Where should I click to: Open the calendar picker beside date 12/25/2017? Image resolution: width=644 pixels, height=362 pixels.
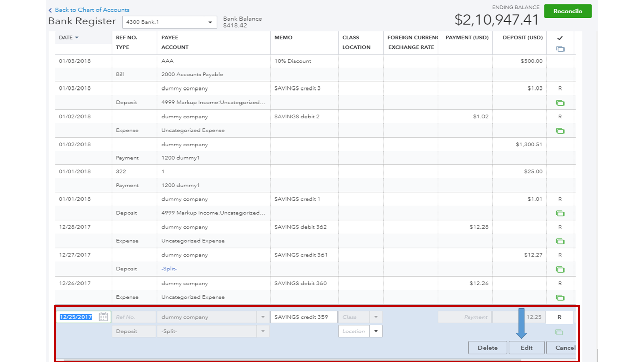coord(103,317)
